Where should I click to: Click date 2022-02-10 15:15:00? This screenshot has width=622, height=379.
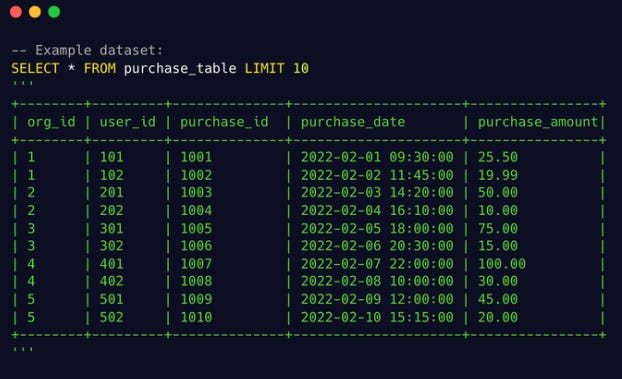pyautogui.click(x=377, y=317)
